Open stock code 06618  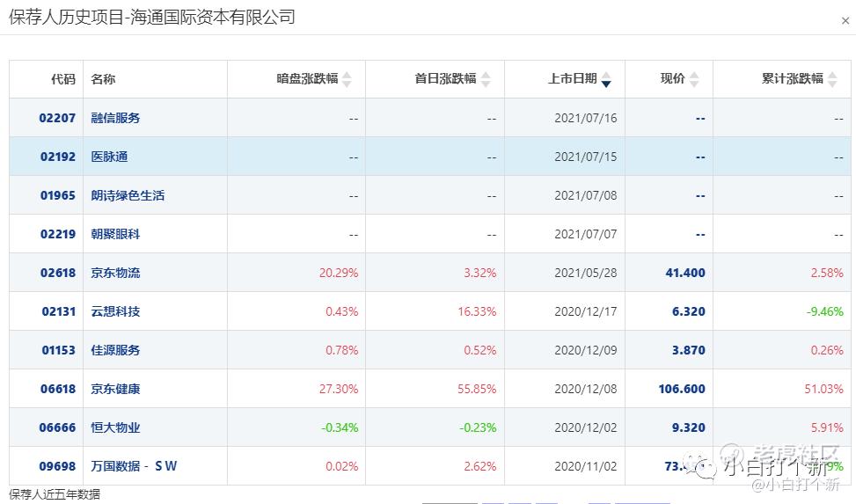click(58, 390)
